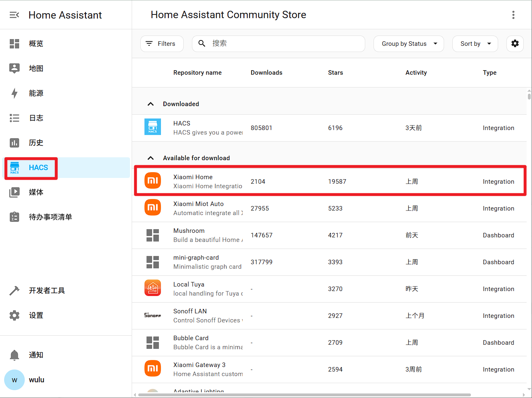Open the 待办事项清单 to-do list icon
This screenshot has width=532, height=398.
pyautogui.click(x=14, y=217)
